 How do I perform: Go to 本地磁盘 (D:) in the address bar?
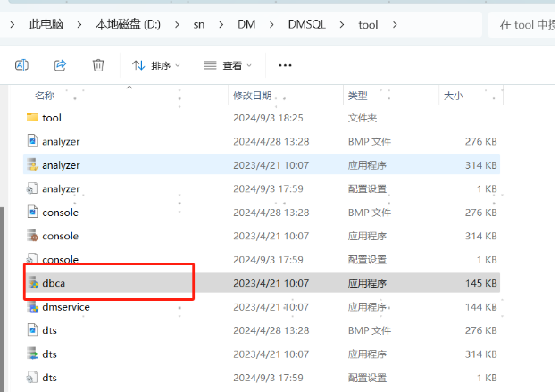[x=128, y=25]
